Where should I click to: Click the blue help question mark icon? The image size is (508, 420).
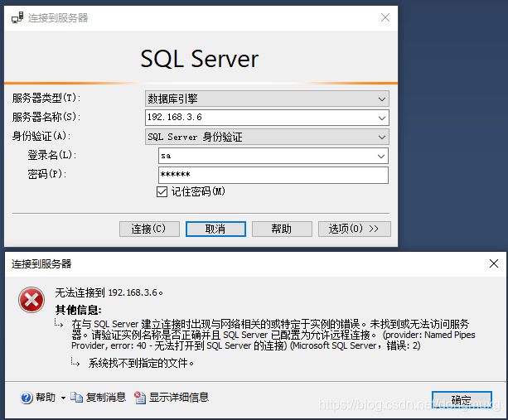click(x=27, y=398)
